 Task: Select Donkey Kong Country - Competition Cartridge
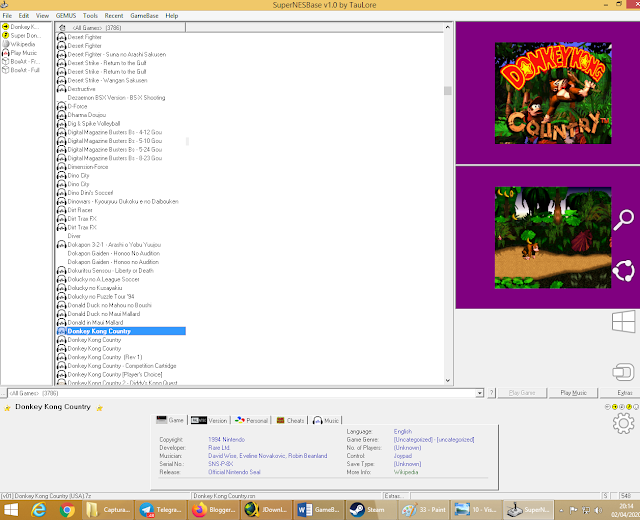pyautogui.click(x=122, y=366)
